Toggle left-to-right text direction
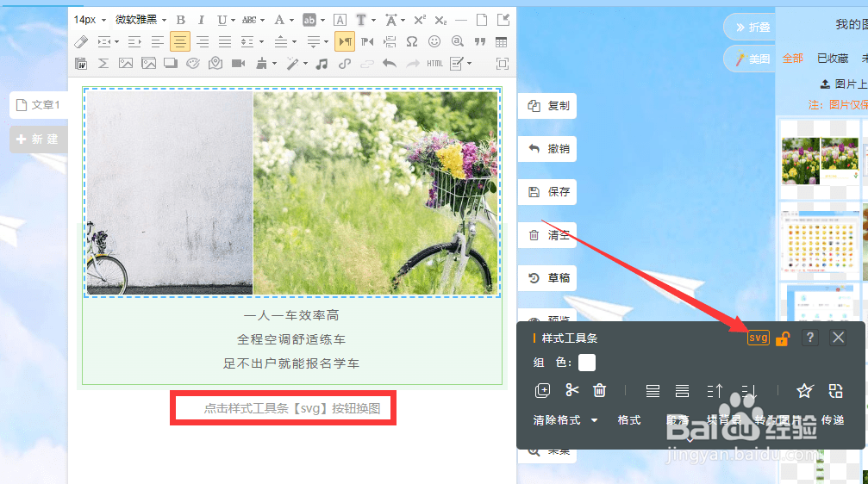868x484 pixels. coord(345,41)
